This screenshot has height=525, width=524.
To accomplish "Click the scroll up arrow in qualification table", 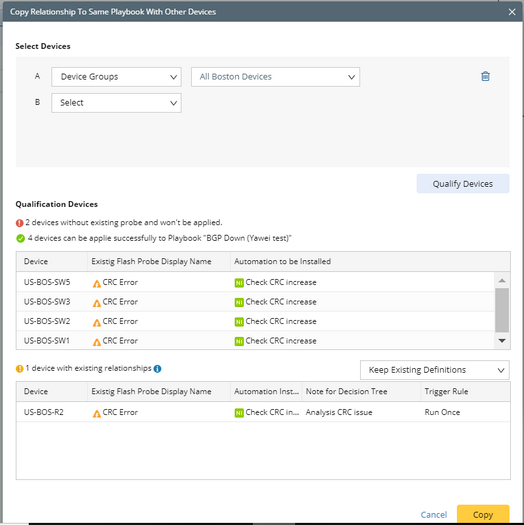I will point(502,281).
